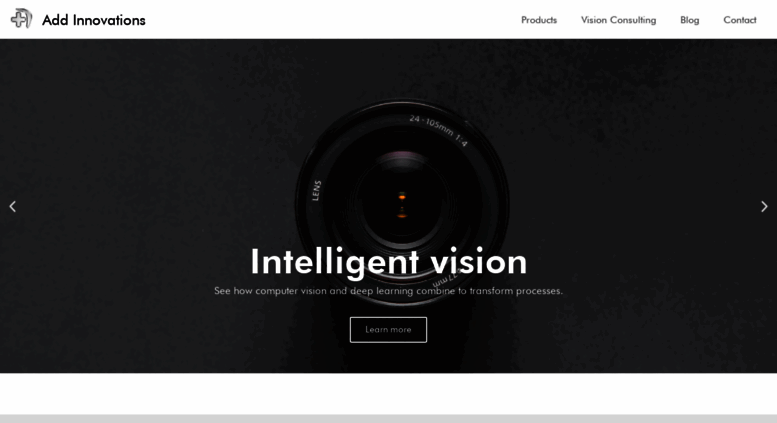Click the computer vision subtitle text

(388, 291)
